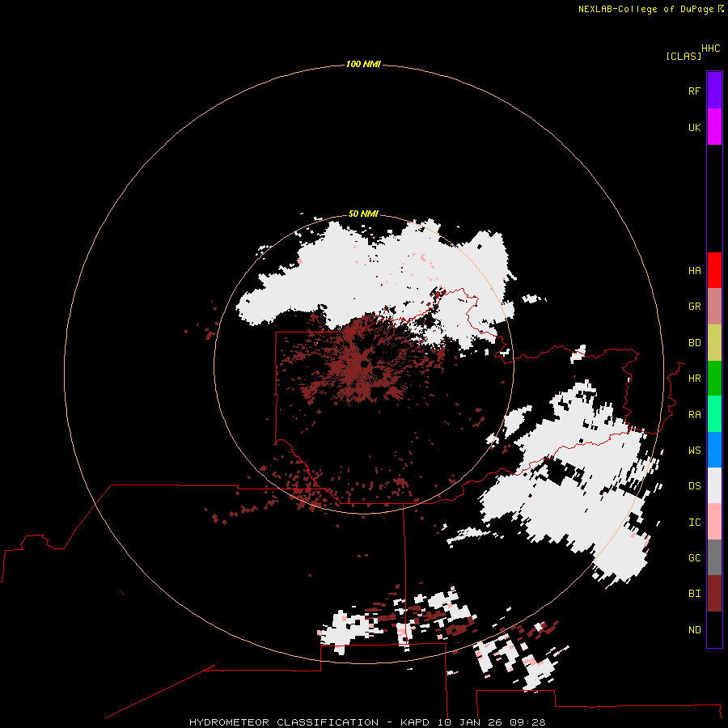Click the RF legend label

(694, 91)
